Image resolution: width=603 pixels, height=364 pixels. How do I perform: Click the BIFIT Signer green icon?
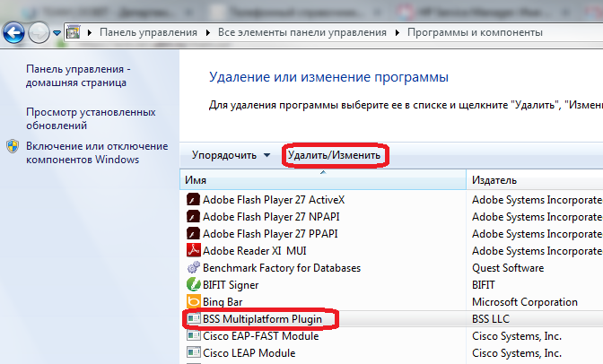(193, 285)
